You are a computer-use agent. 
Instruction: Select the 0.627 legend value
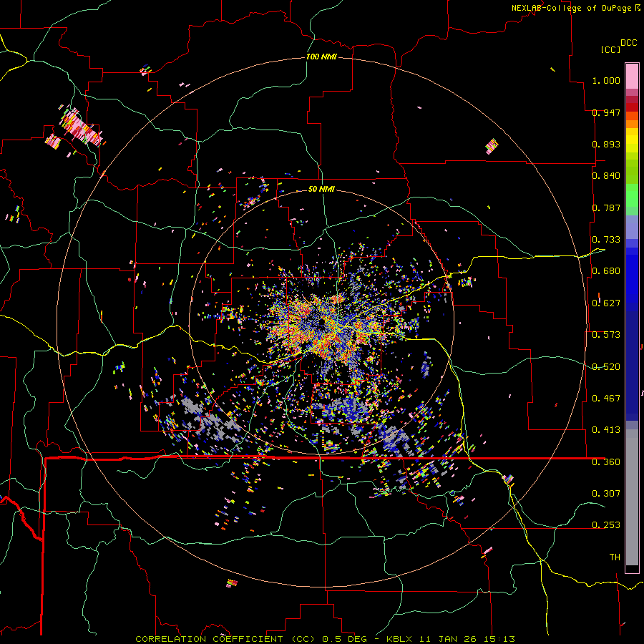[606, 303]
